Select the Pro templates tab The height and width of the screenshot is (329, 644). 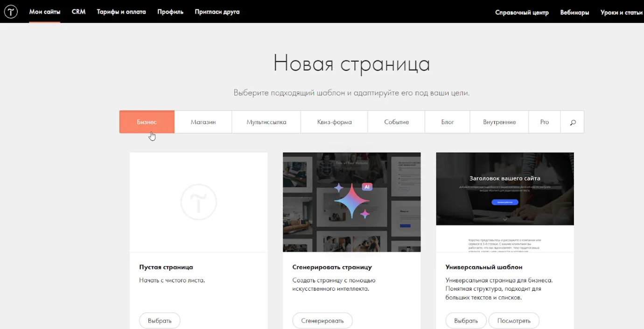click(544, 122)
